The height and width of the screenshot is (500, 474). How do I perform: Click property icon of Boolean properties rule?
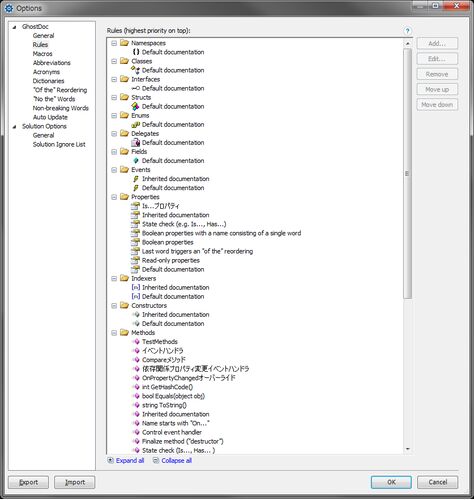tap(136, 242)
